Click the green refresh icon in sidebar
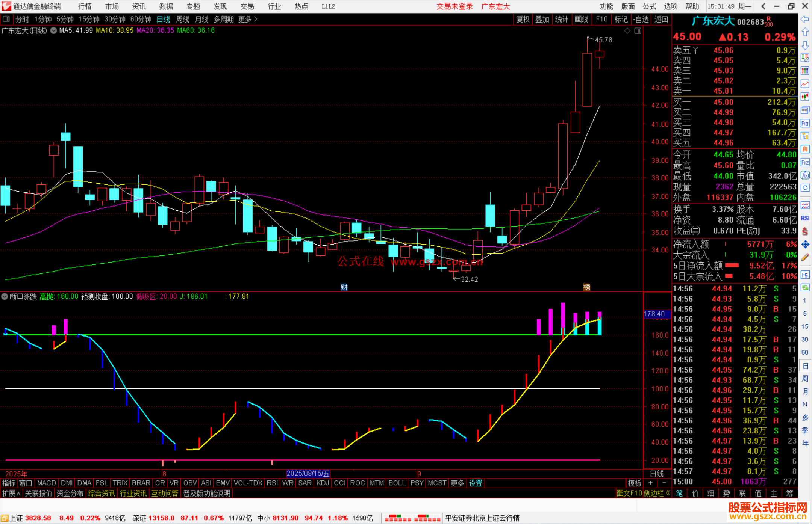Viewport: 812px width, 524px height. pos(805,288)
